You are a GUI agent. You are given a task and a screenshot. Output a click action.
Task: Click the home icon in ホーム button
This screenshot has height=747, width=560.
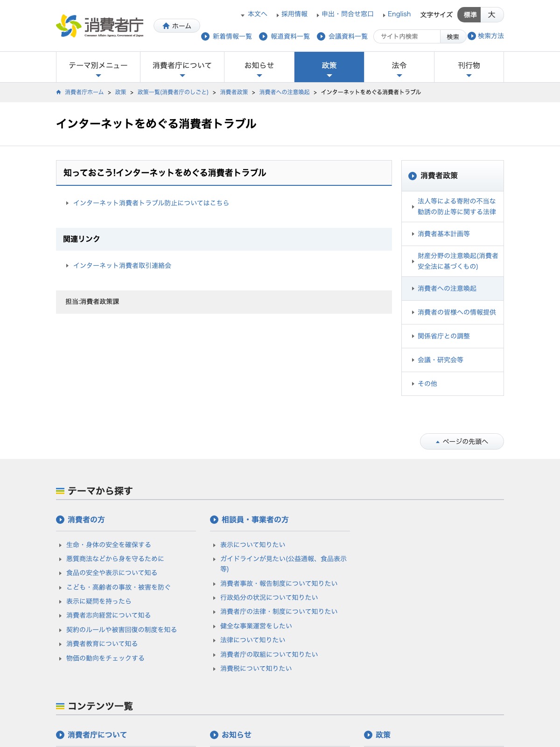pyautogui.click(x=166, y=26)
